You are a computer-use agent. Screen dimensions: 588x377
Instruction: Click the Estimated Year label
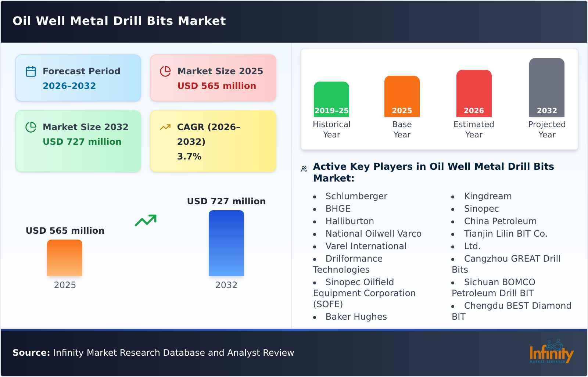pyautogui.click(x=474, y=129)
